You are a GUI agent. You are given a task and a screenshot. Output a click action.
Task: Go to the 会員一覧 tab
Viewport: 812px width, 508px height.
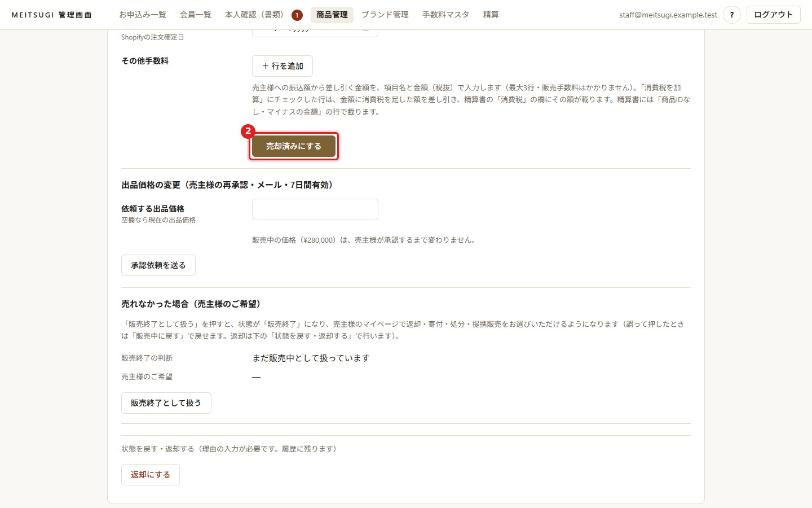point(196,15)
